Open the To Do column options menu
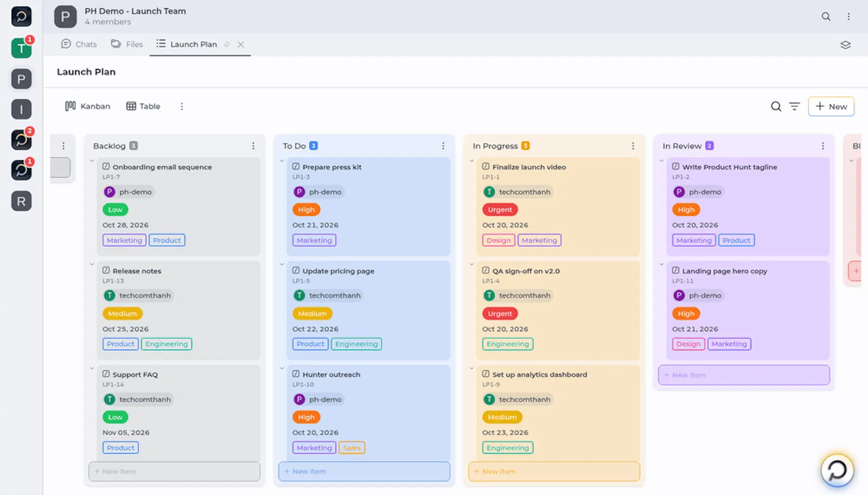 pyautogui.click(x=443, y=146)
